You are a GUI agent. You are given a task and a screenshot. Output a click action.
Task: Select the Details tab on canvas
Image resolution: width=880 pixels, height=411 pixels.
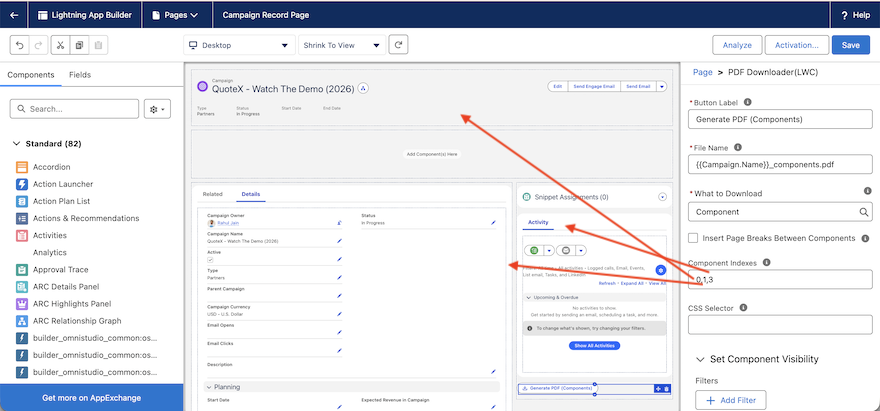pyautogui.click(x=251, y=194)
